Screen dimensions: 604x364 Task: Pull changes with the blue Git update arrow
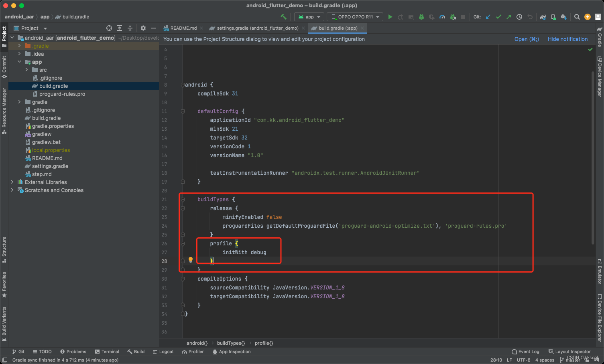click(x=488, y=17)
